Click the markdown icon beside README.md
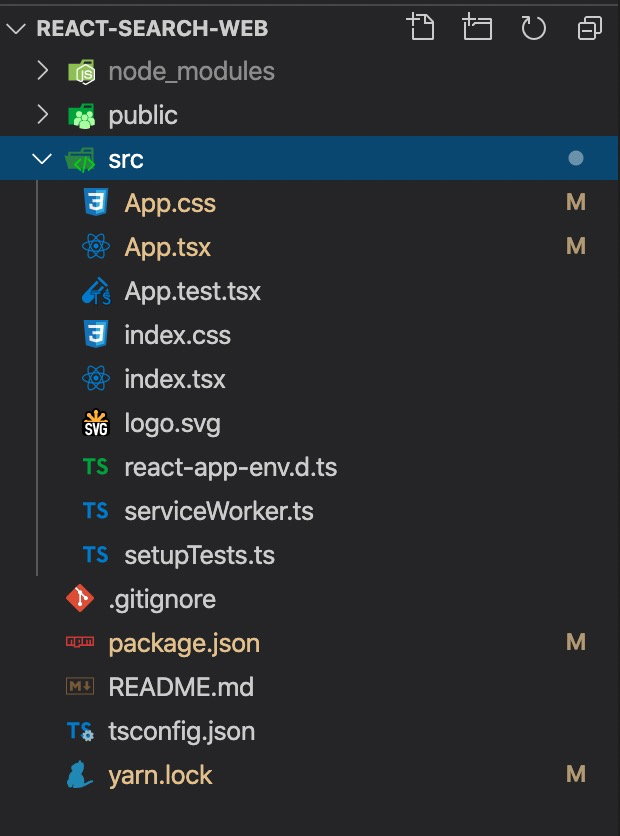The height and width of the screenshot is (836, 620). [x=80, y=686]
